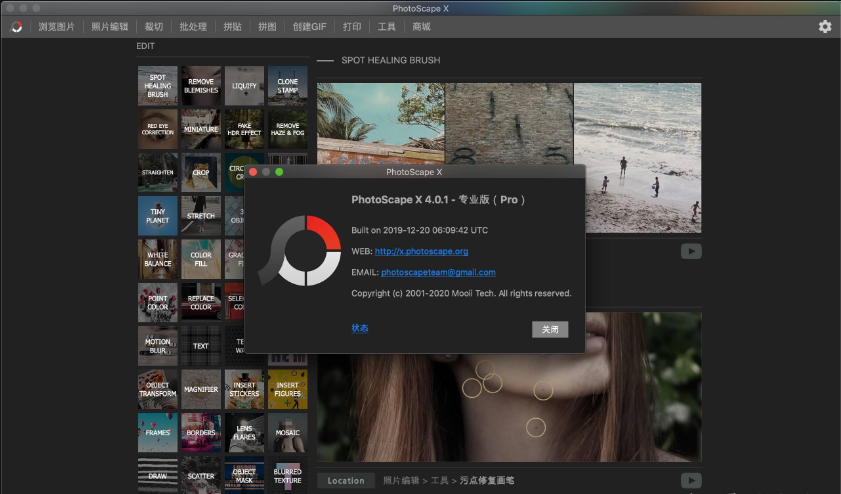
Task: Open the Remove Blemishes tool tile
Action: pos(201,86)
